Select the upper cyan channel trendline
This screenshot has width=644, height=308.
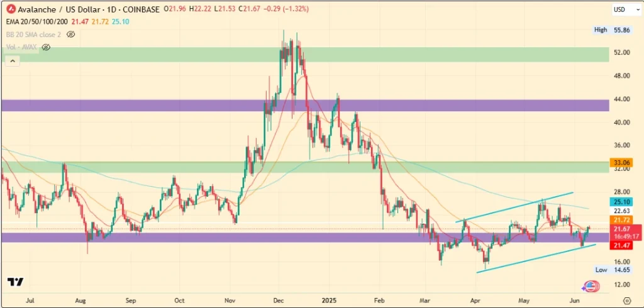pos(514,207)
